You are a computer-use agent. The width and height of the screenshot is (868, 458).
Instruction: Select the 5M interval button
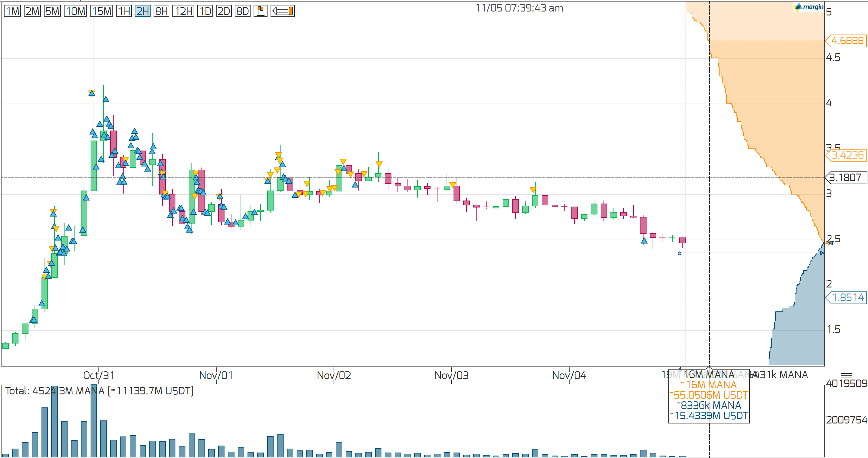coord(52,11)
